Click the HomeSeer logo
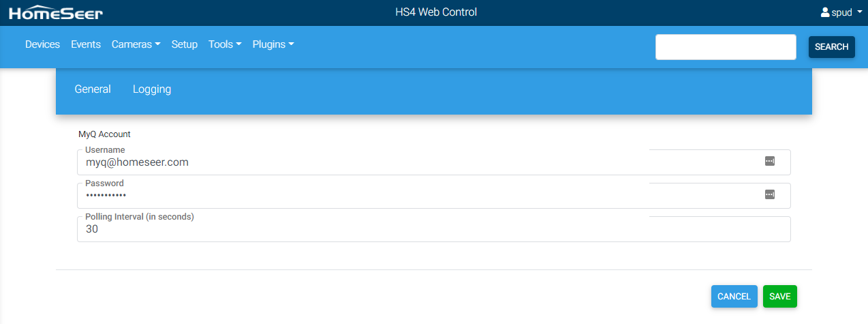The image size is (868, 324). [x=56, y=12]
